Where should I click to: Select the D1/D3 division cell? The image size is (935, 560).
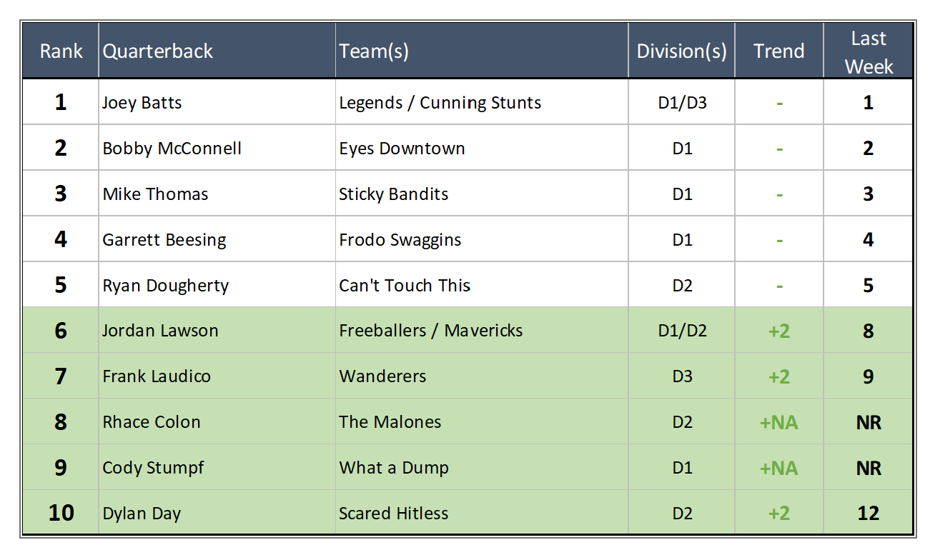(681, 103)
